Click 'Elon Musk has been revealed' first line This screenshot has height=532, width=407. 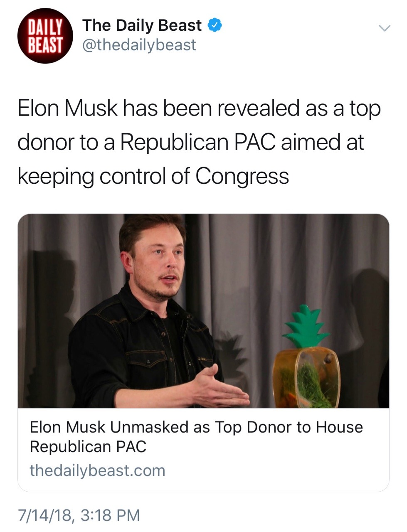point(199,108)
